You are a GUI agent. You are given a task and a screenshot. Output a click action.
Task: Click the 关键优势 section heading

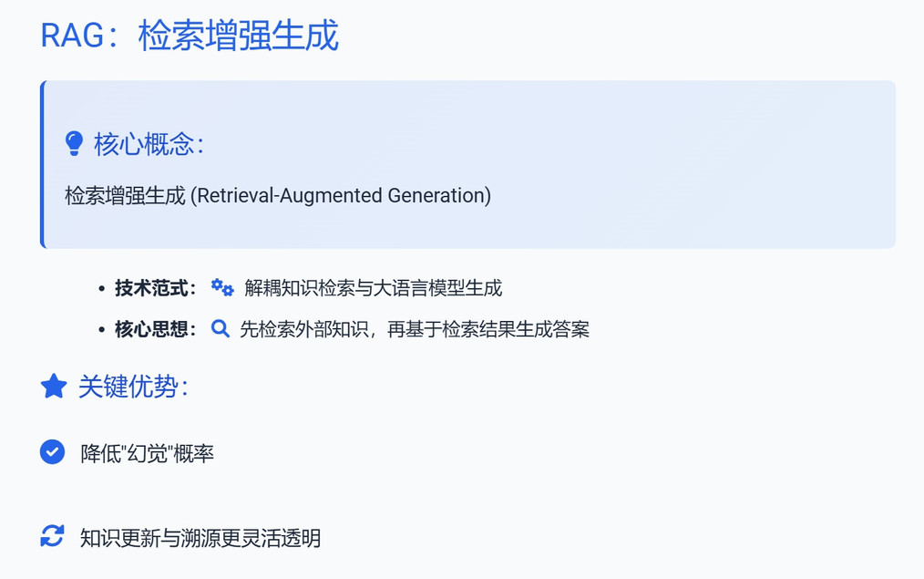[x=133, y=387]
